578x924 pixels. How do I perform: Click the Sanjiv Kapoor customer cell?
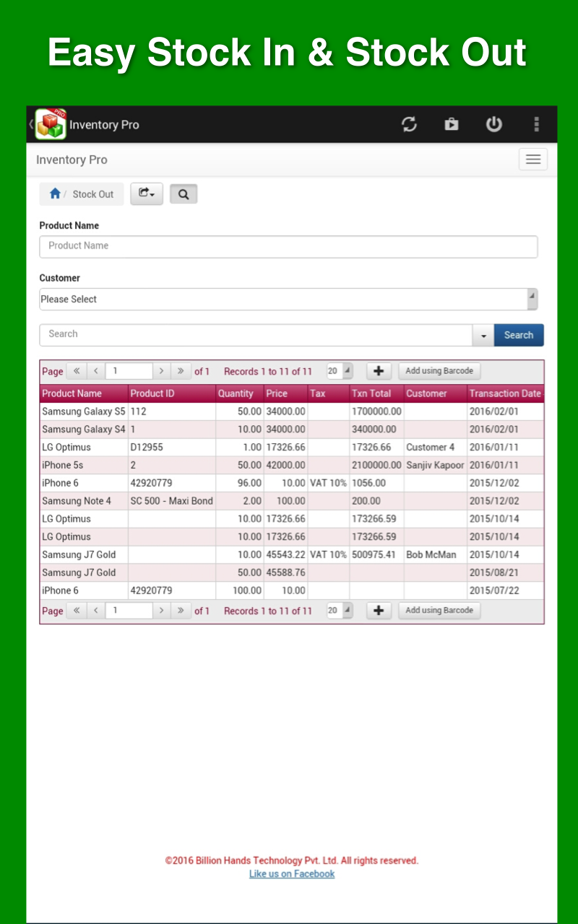(x=436, y=466)
